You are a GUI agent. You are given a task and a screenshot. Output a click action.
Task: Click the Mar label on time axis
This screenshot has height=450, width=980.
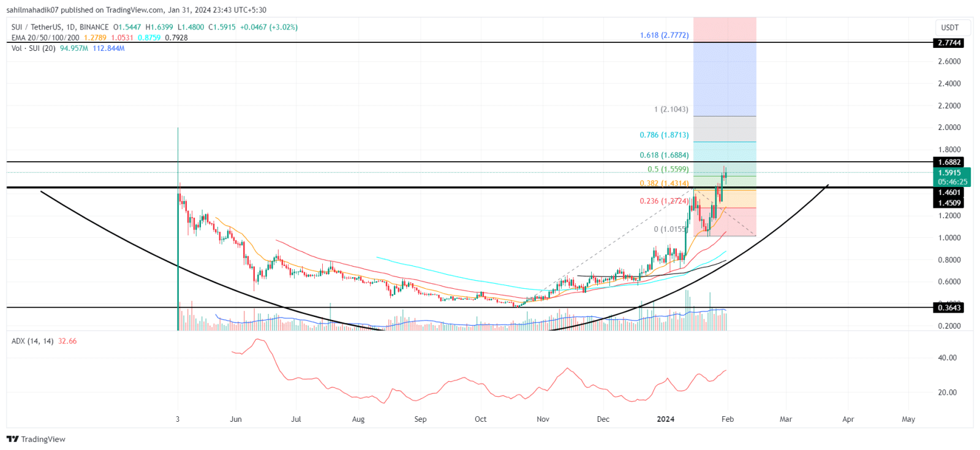pyautogui.click(x=786, y=419)
